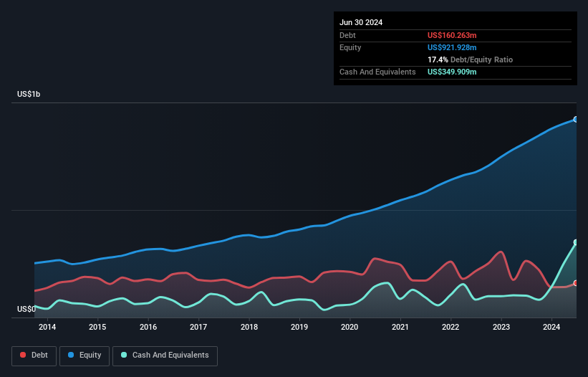Select the Cash And Equivalents endpoint marker
Viewport: 588px width, 377px height.
[x=576, y=242]
